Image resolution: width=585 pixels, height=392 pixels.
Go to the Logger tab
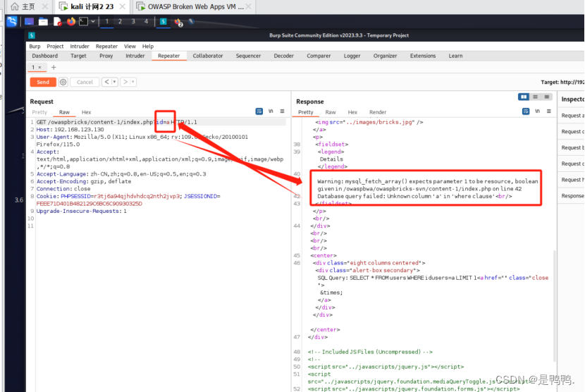(x=352, y=56)
